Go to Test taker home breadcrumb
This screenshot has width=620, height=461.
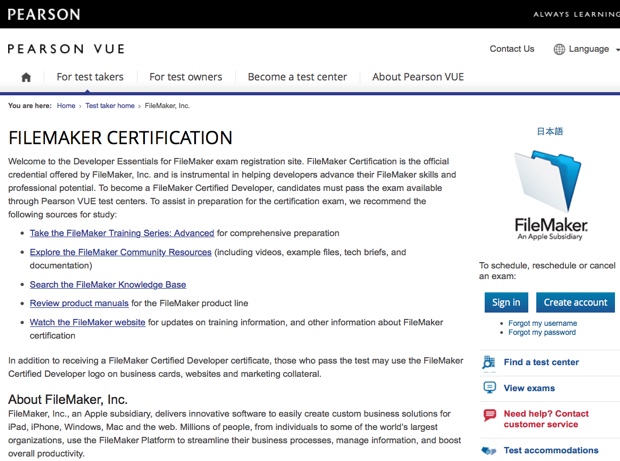(110, 106)
